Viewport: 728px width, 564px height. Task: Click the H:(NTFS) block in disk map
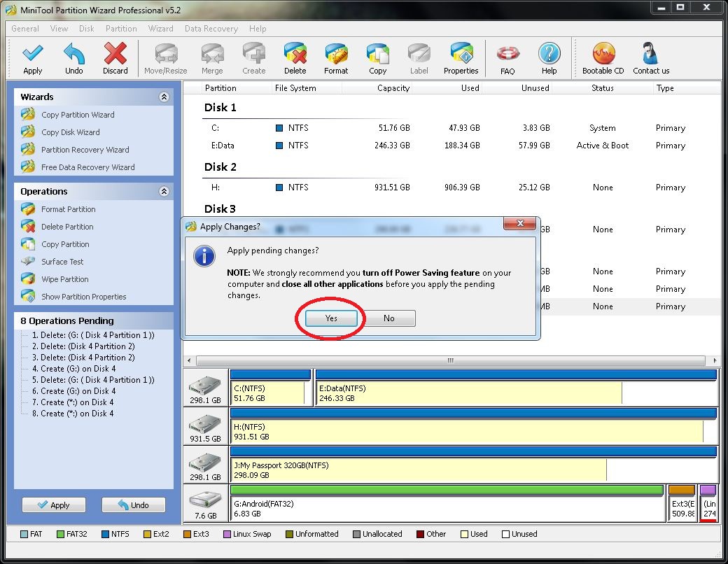tap(474, 427)
